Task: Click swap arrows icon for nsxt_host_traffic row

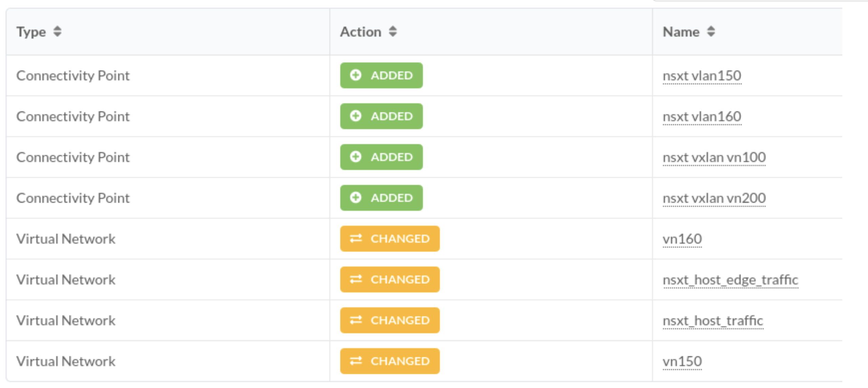Action: click(356, 320)
